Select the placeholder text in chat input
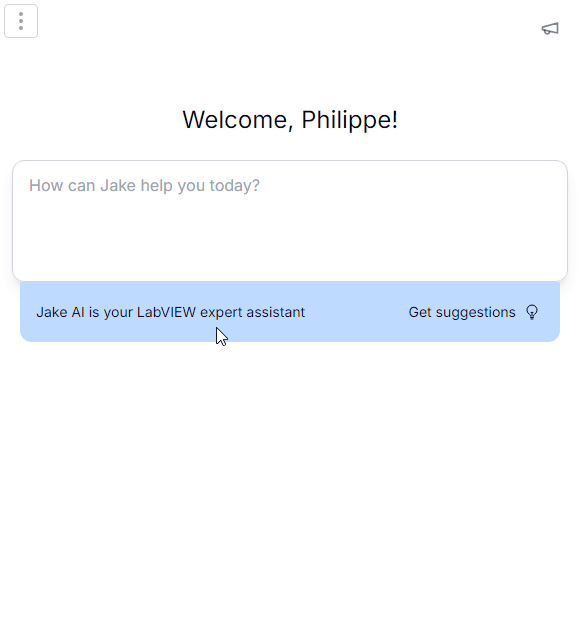This screenshot has height=635, width=580. point(144,185)
